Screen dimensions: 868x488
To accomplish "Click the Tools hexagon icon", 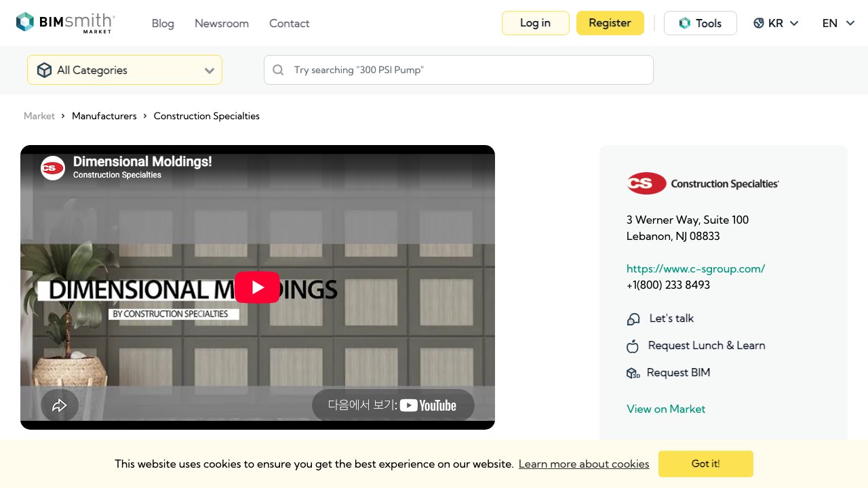I will 685,23.
